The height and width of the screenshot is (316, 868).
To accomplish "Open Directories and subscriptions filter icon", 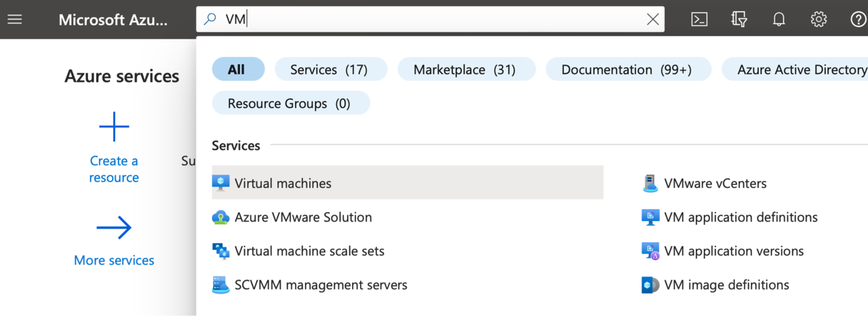I will (739, 20).
